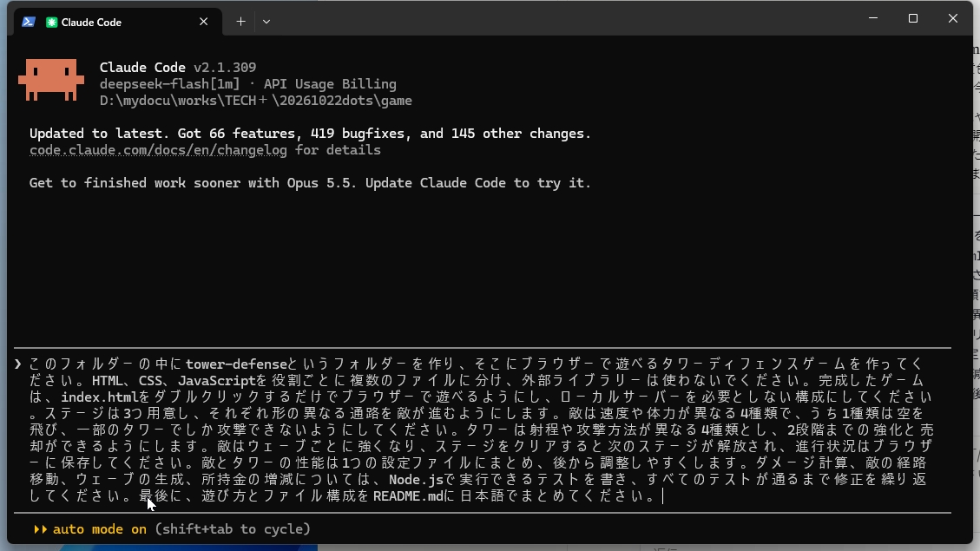Click the deepseek-flash[1m] API Usage Billing line
Viewport: 980px width, 551px height.
pyautogui.click(x=247, y=83)
